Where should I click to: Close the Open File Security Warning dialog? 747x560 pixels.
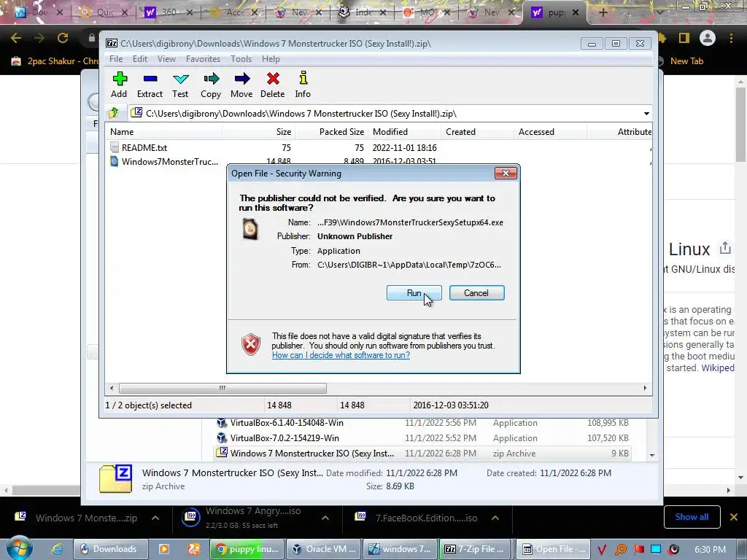point(506,174)
